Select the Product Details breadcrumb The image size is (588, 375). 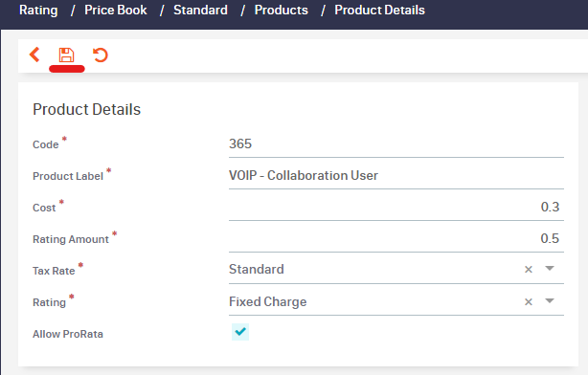[379, 11]
